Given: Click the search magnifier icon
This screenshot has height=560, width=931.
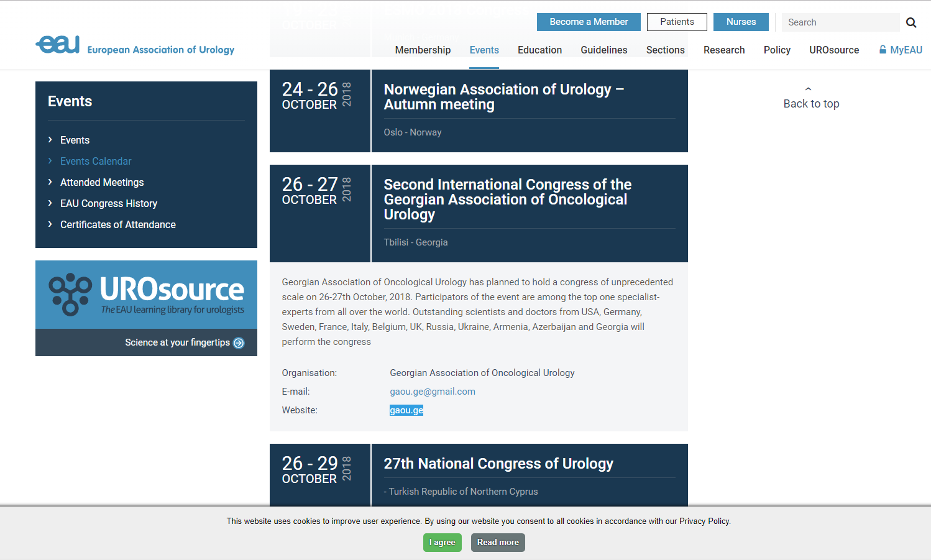Looking at the screenshot, I should point(911,22).
